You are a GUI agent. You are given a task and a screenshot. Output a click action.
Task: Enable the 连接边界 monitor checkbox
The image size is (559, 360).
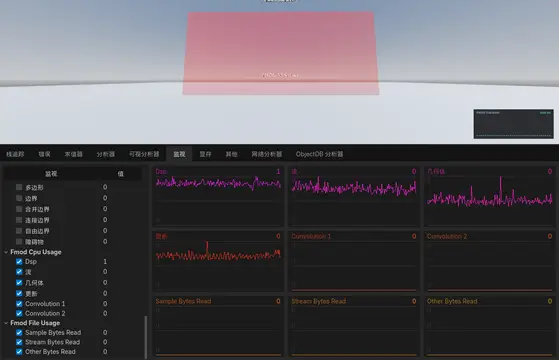pyautogui.click(x=19, y=220)
